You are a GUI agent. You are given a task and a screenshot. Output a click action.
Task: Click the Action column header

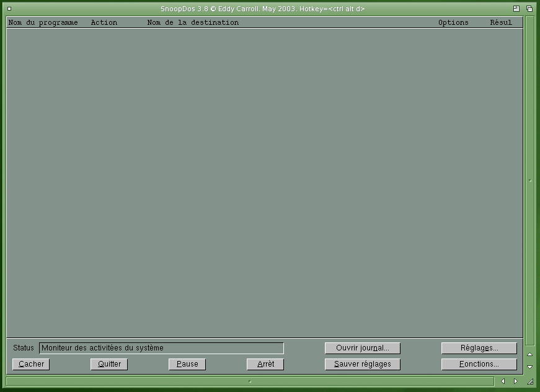104,23
